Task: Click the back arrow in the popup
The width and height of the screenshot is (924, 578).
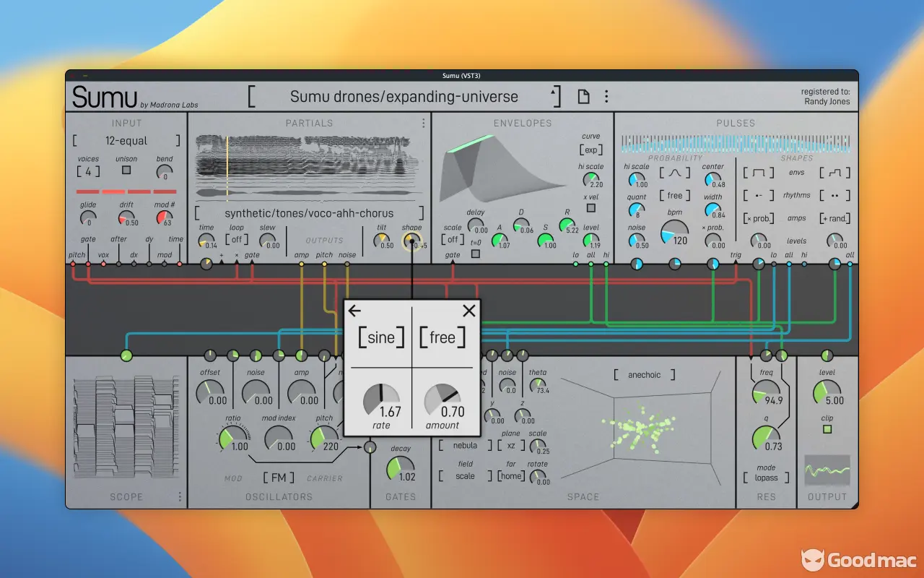Action: (354, 311)
